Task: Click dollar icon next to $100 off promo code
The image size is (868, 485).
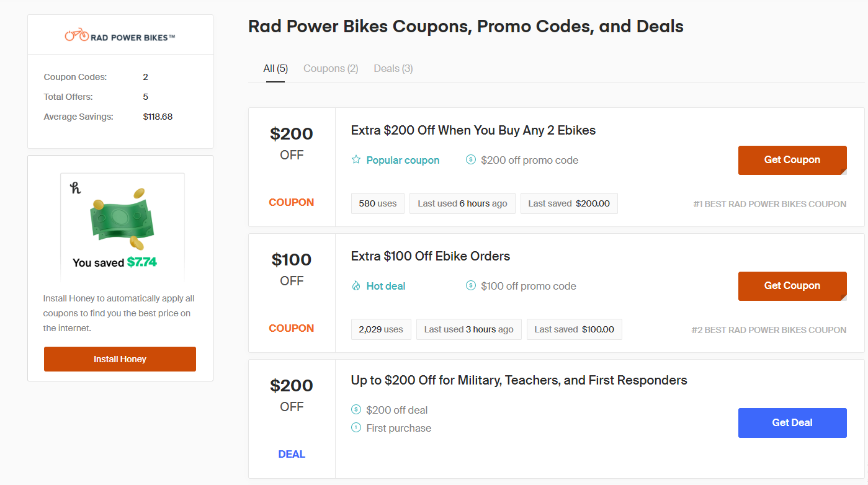Action: 471,286
